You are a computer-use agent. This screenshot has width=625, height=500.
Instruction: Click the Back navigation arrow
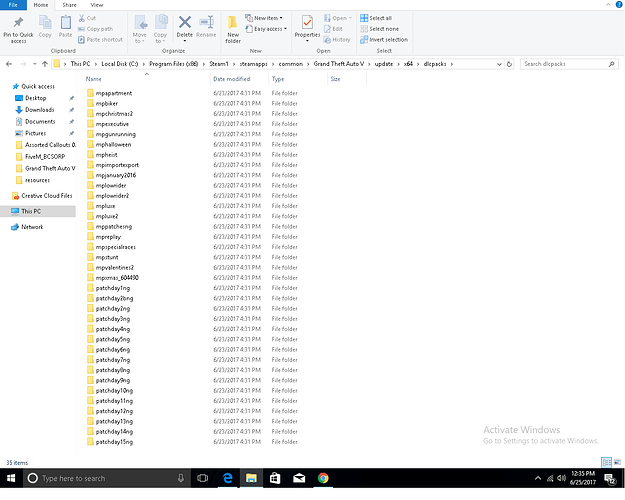[x=9, y=64]
